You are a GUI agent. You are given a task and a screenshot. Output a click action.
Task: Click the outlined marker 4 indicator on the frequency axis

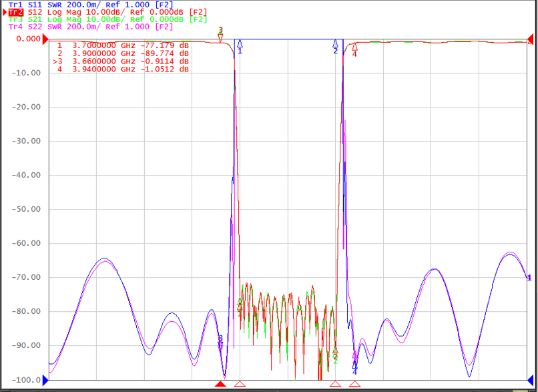tap(354, 384)
